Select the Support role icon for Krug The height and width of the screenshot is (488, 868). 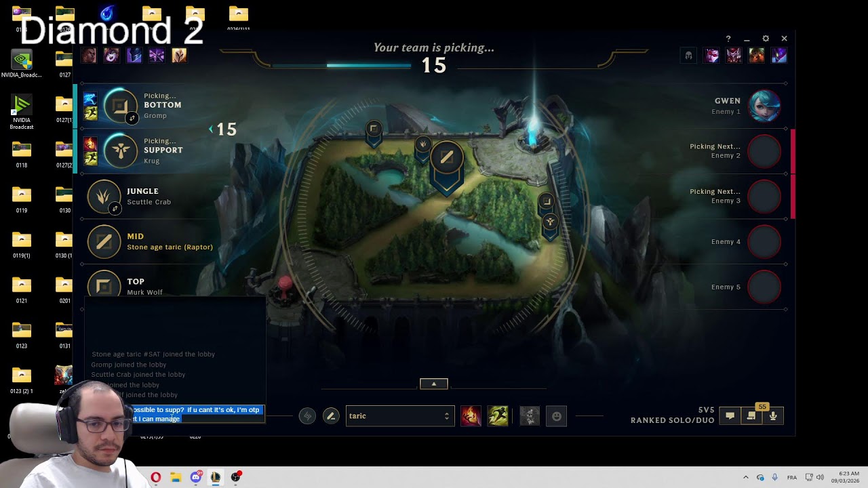click(x=120, y=150)
